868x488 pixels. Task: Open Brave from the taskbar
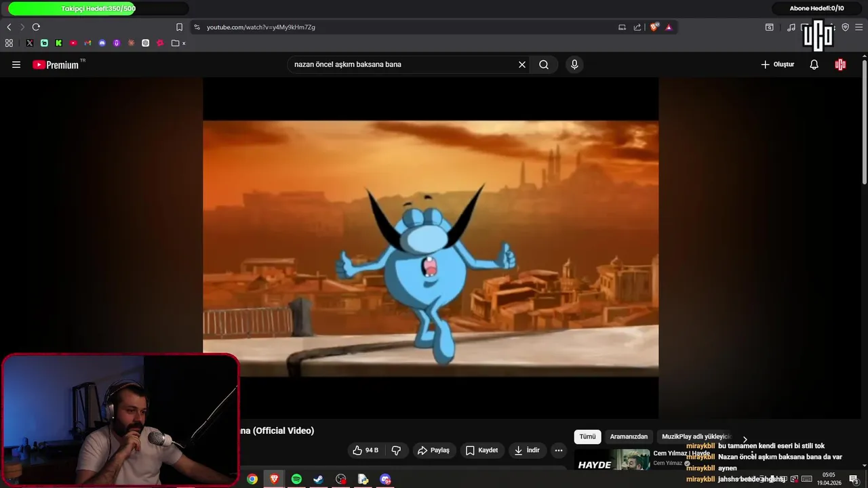tap(274, 479)
